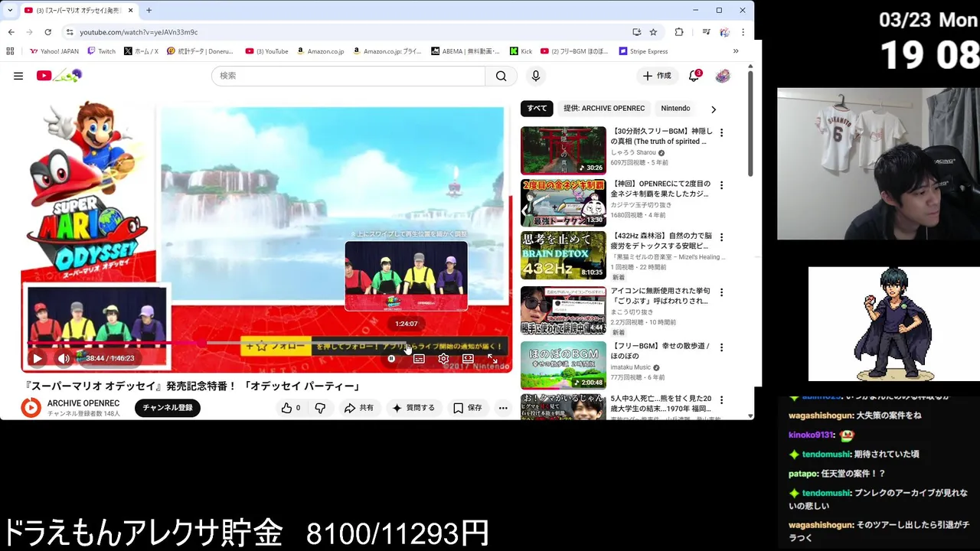Focus the 検索 search input field
The image size is (980, 551).
pyautogui.click(x=348, y=76)
